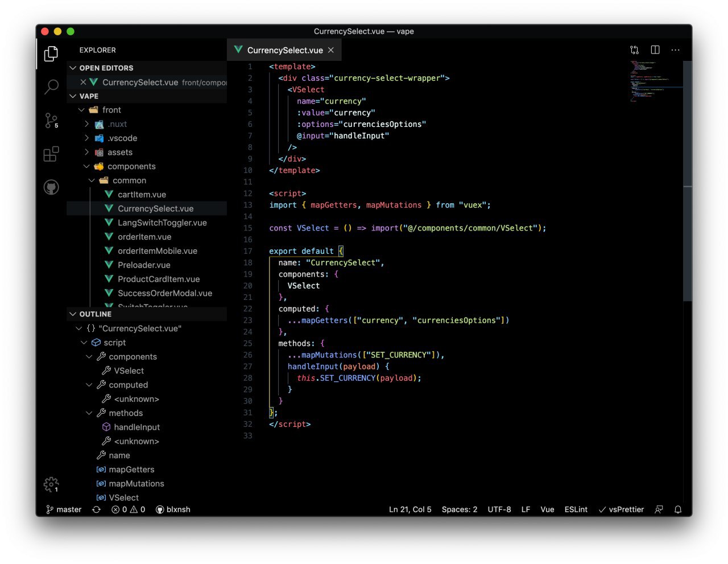The image size is (728, 564).
Task: Place cursor on "export default" in code
Action: pos(301,251)
